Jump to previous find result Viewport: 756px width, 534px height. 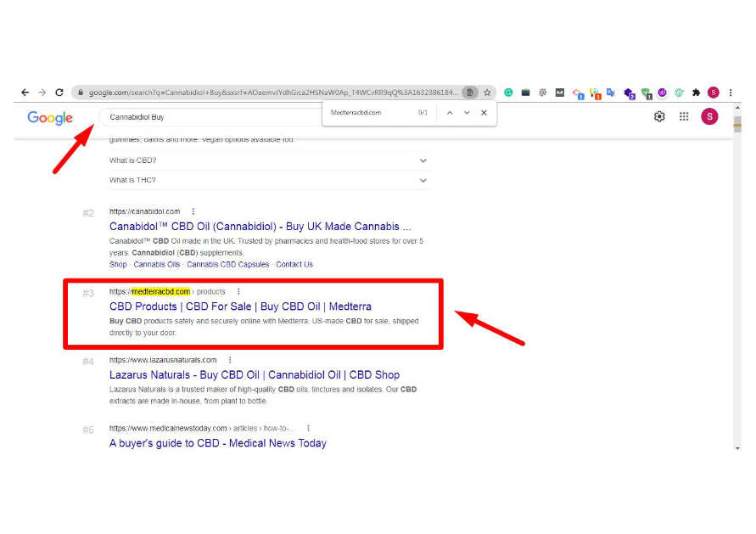click(450, 112)
